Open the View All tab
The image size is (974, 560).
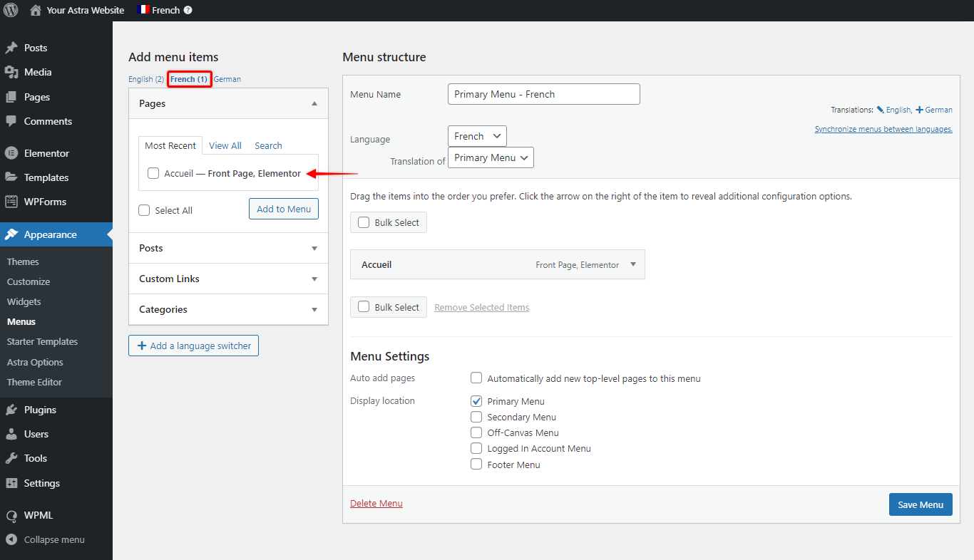pos(225,145)
